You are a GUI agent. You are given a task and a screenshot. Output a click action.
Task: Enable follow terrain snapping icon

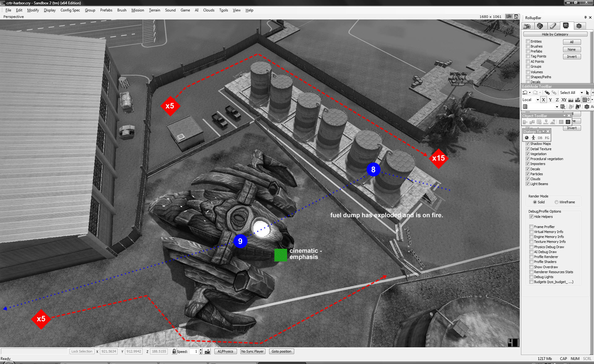(x=571, y=99)
